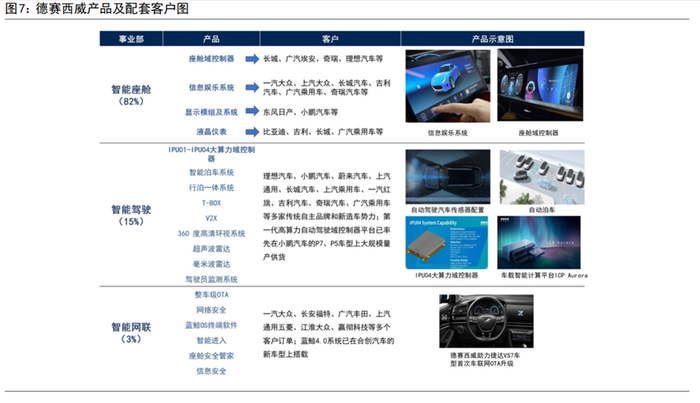Click the blue arrow next to 液晶仪表
700x403 pixels.
[x=252, y=132]
